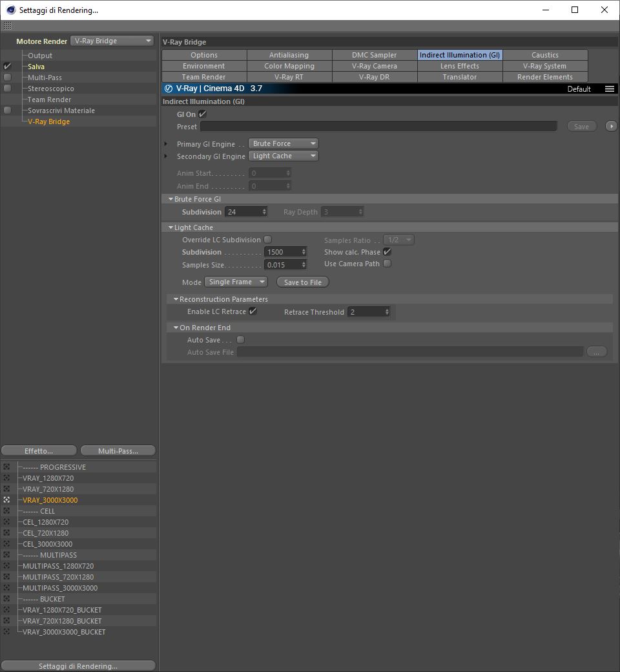Select Output in the settings tree
Screen dimensions: 620x672
coord(40,56)
